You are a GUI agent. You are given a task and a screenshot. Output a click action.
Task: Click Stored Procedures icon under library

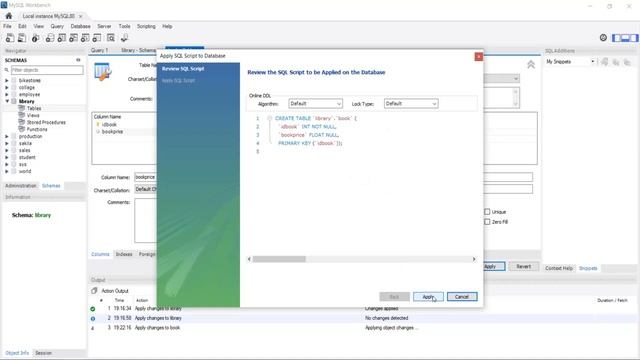pos(22,122)
